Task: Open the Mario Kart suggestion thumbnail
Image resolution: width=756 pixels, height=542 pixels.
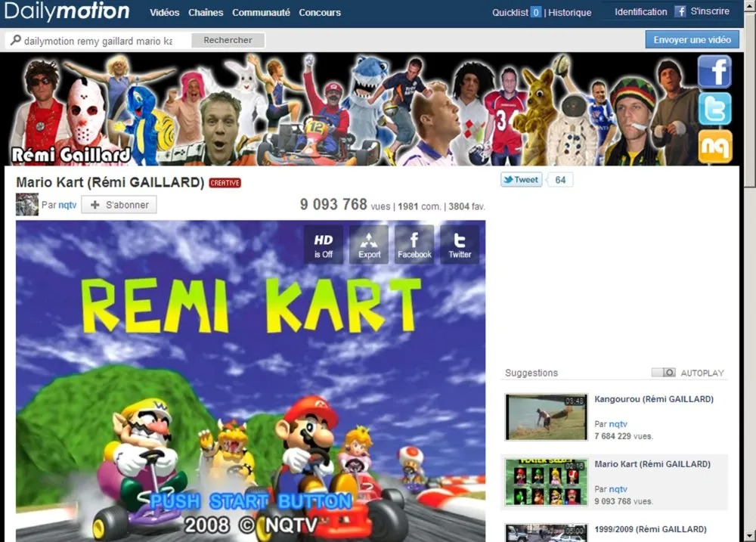Action: click(x=547, y=482)
